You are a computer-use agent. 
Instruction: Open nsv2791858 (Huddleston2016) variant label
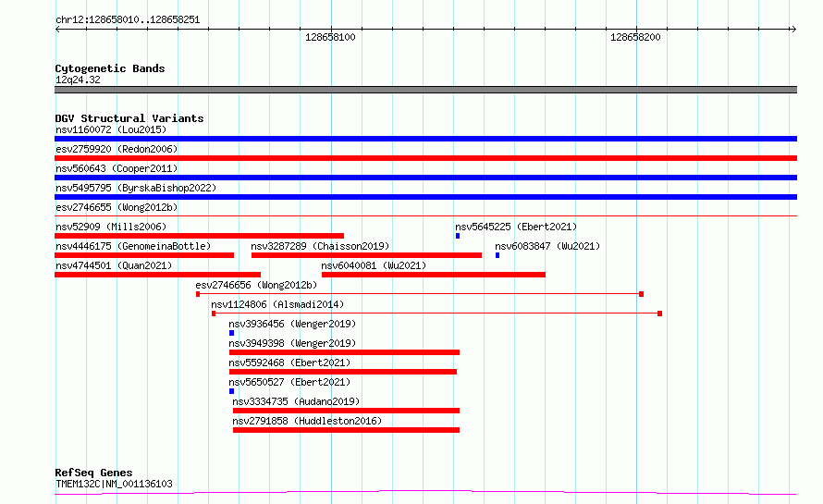tap(307, 421)
